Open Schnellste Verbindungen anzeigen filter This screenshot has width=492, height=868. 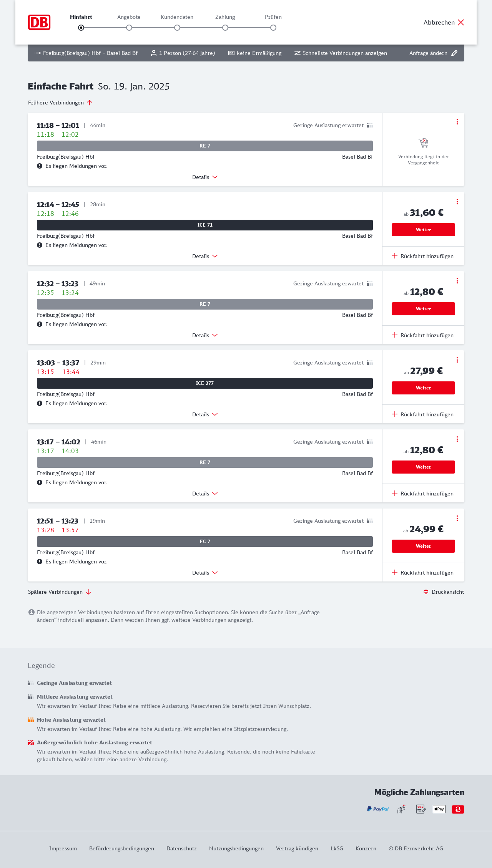341,53
